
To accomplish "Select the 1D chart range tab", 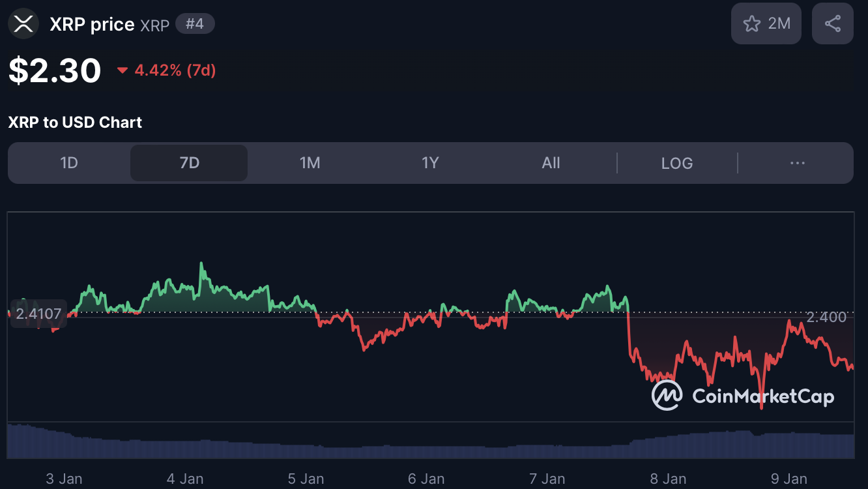I will click(x=69, y=163).
